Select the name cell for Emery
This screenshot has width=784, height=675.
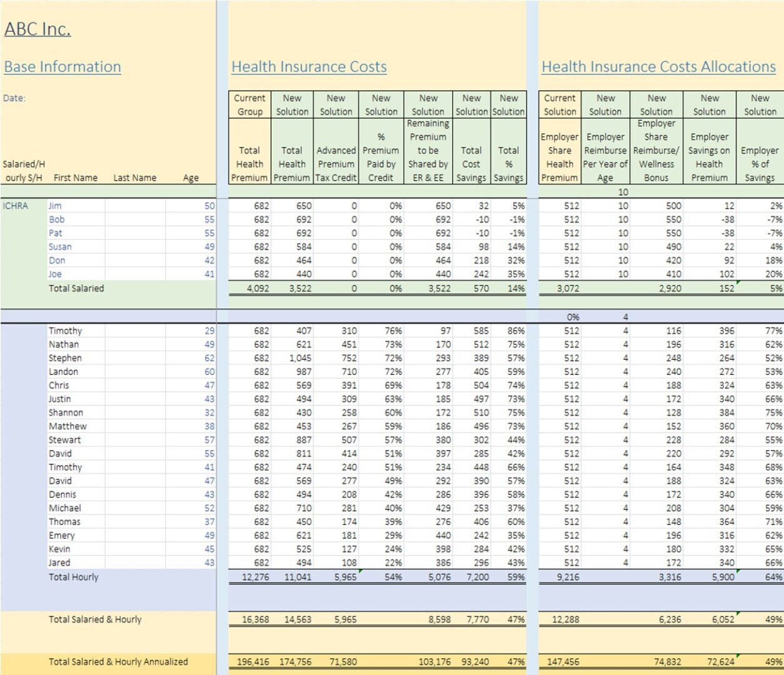pyautogui.click(x=62, y=536)
